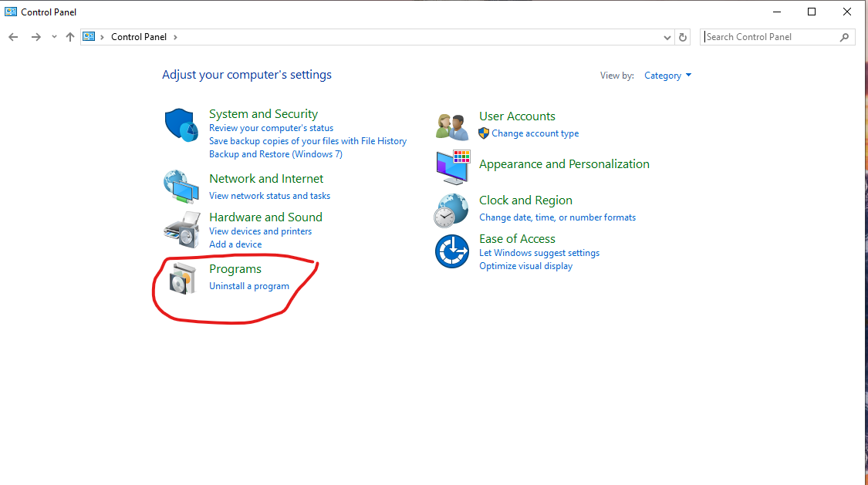Open Backup and Restore (Windows 7)
Image resolution: width=868 pixels, height=485 pixels.
click(x=275, y=154)
